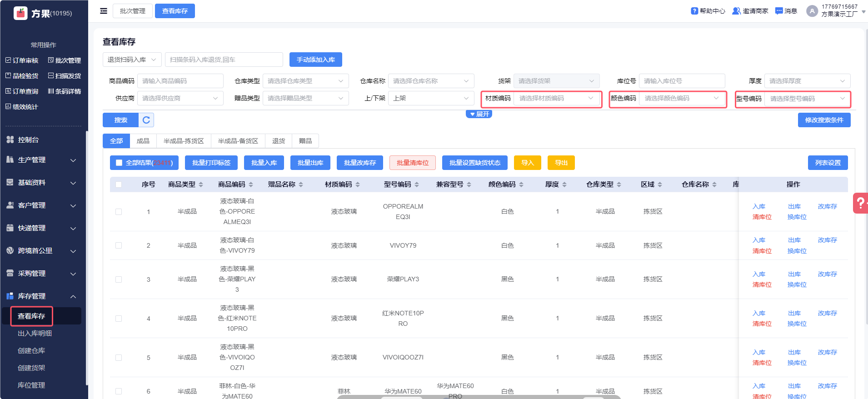Tick the table header checkbox
The width and height of the screenshot is (868, 399).
(x=119, y=185)
